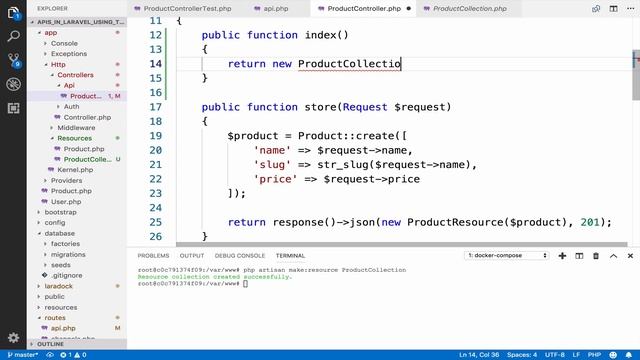
Task: Open the Explorer view in activity bar
Action: tap(13, 13)
